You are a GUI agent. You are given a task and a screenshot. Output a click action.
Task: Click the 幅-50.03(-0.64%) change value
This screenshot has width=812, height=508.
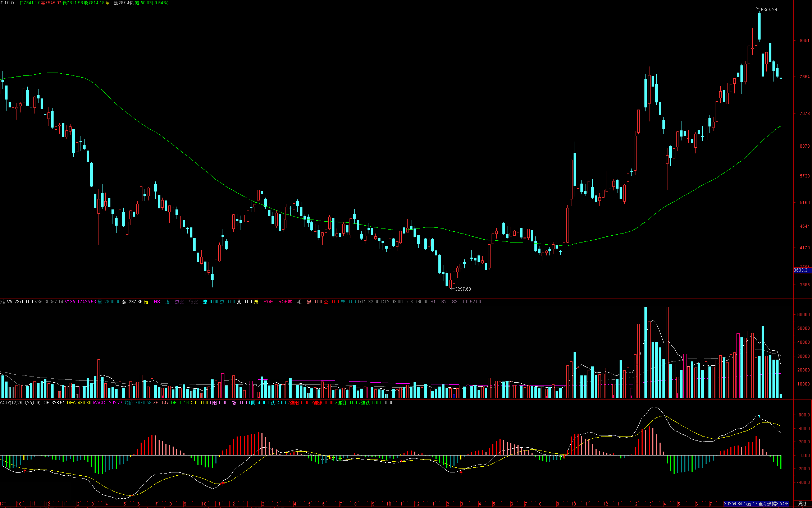pos(151,3)
